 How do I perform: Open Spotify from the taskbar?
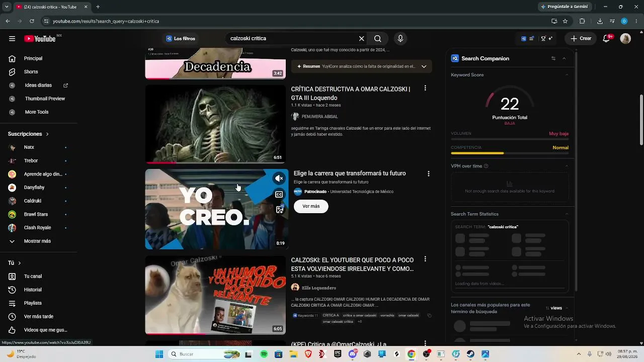[x=264, y=354]
